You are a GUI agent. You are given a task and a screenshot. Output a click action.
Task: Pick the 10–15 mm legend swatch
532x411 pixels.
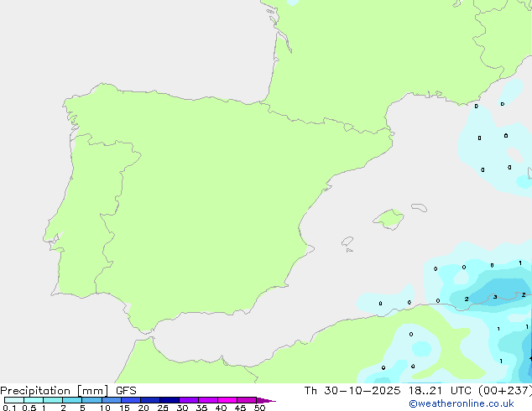(x=111, y=400)
